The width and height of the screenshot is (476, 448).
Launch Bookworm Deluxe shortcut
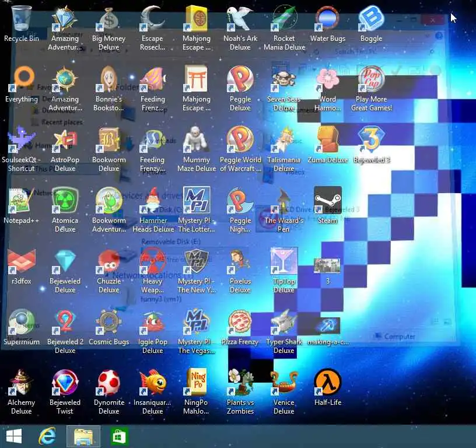[108, 140]
